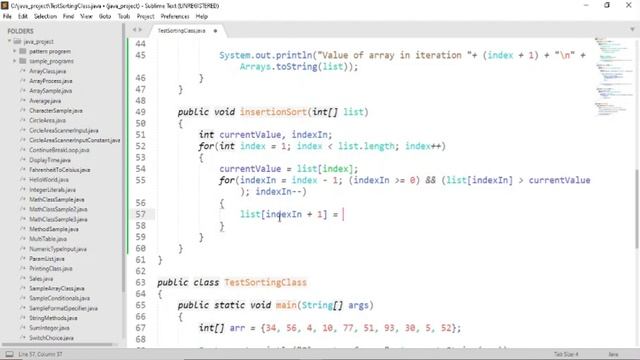
Task: Open CircleAreaScannerInputConstant.java from sidebar
Action: coord(75,140)
